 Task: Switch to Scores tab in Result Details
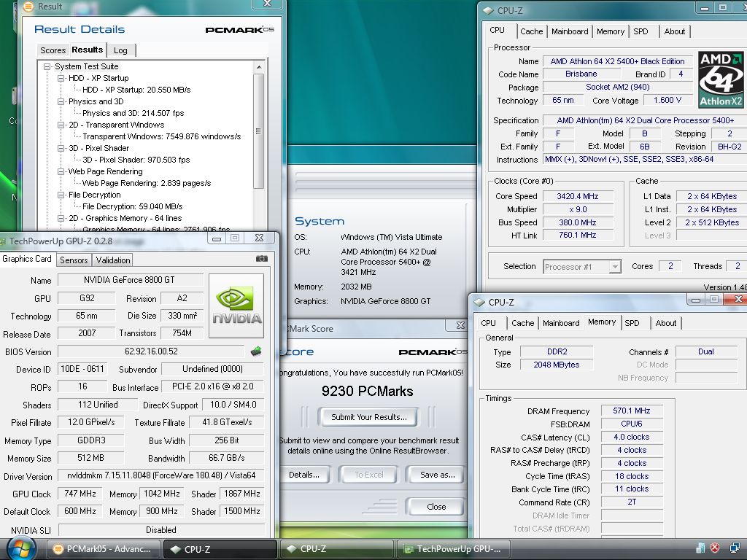pyautogui.click(x=53, y=50)
